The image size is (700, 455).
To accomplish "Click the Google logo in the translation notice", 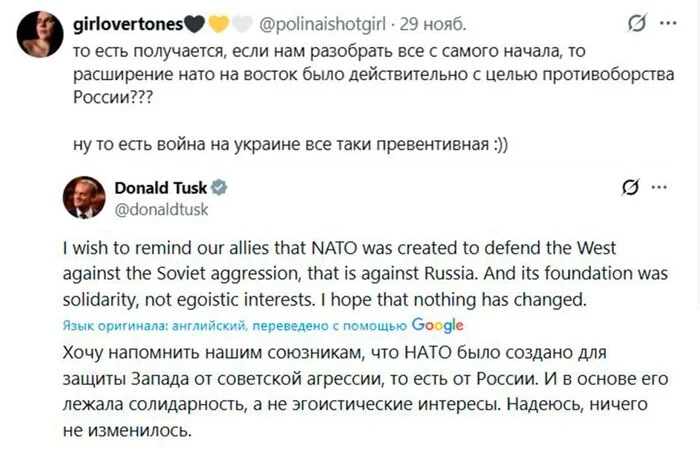I will coord(438,325).
